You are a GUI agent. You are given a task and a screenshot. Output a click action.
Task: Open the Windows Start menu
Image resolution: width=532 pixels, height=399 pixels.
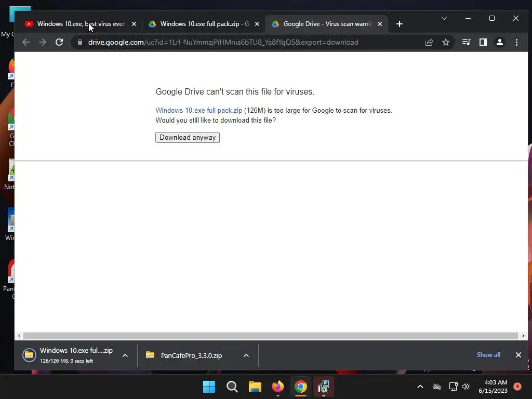tap(209, 387)
